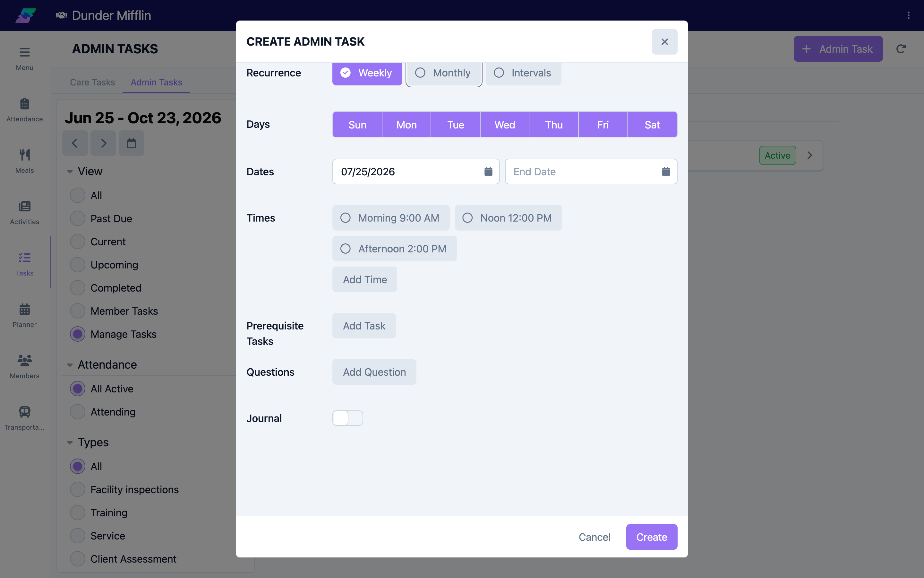Image resolution: width=924 pixels, height=578 pixels.
Task: Choose Morning 9:00 AM time
Action: point(391,218)
